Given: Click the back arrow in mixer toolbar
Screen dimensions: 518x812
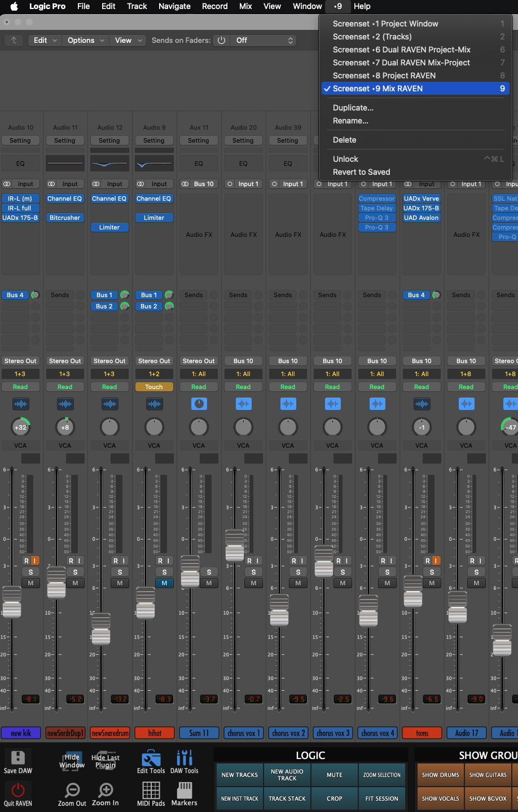Looking at the screenshot, I should pos(14,41).
